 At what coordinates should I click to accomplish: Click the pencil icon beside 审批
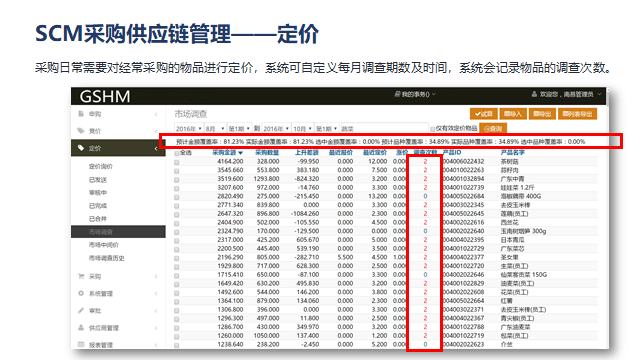point(81,311)
